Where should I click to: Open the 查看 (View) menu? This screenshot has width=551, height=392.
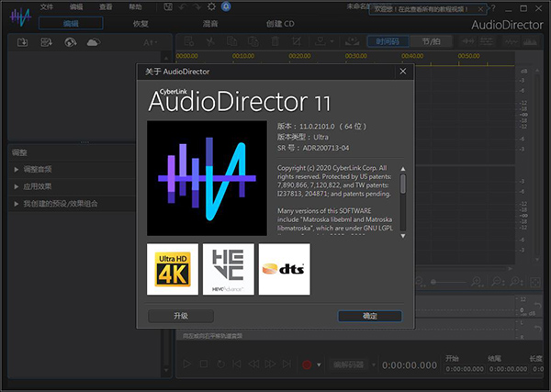click(106, 6)
